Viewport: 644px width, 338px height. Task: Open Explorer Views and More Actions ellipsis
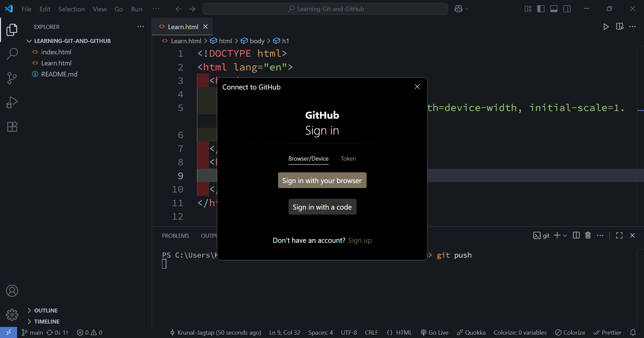pyautogui.click(x=141, y=27)
